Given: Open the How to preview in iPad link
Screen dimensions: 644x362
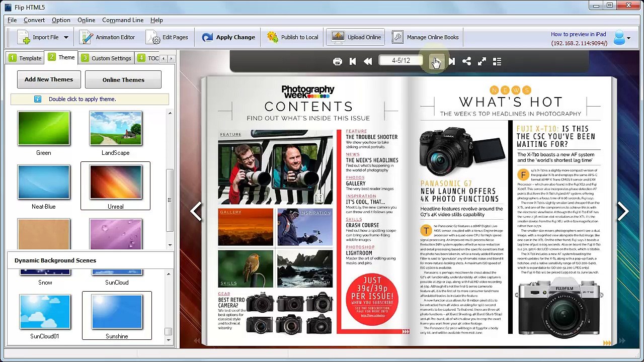Looking at the screenshot, I should coord(579,35).
